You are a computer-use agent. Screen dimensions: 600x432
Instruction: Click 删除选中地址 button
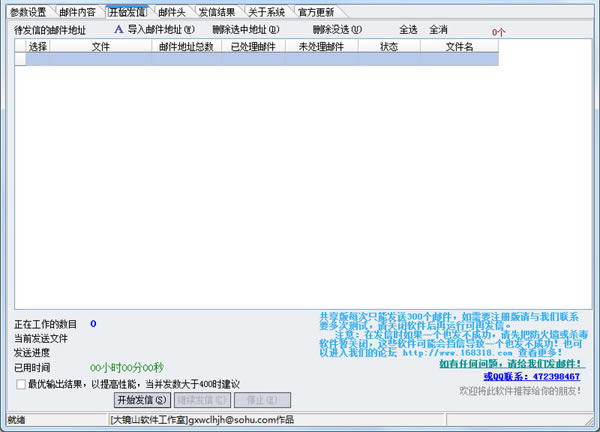(246, 29)
